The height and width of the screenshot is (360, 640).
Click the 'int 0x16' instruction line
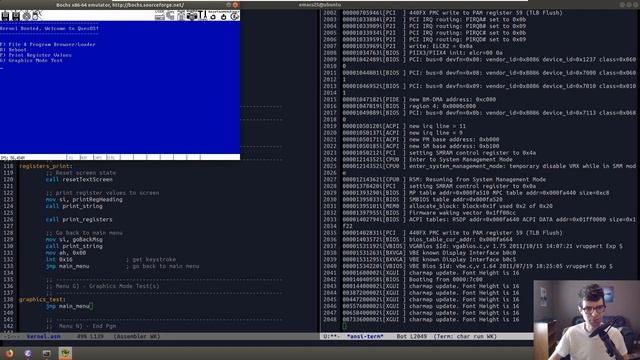tap(59, 260)
